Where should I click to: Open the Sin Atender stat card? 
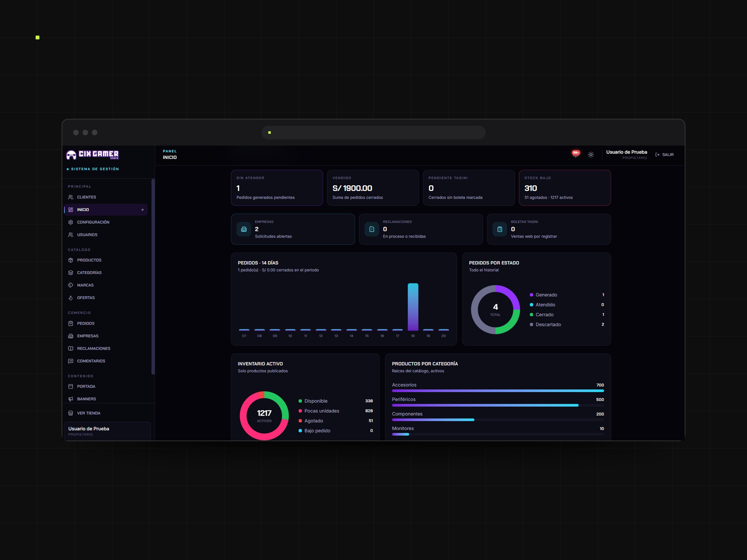point(277,188)
